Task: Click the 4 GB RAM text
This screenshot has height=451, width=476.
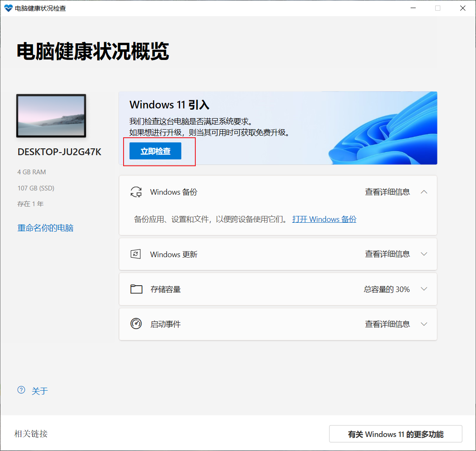Action: point(31,172)
